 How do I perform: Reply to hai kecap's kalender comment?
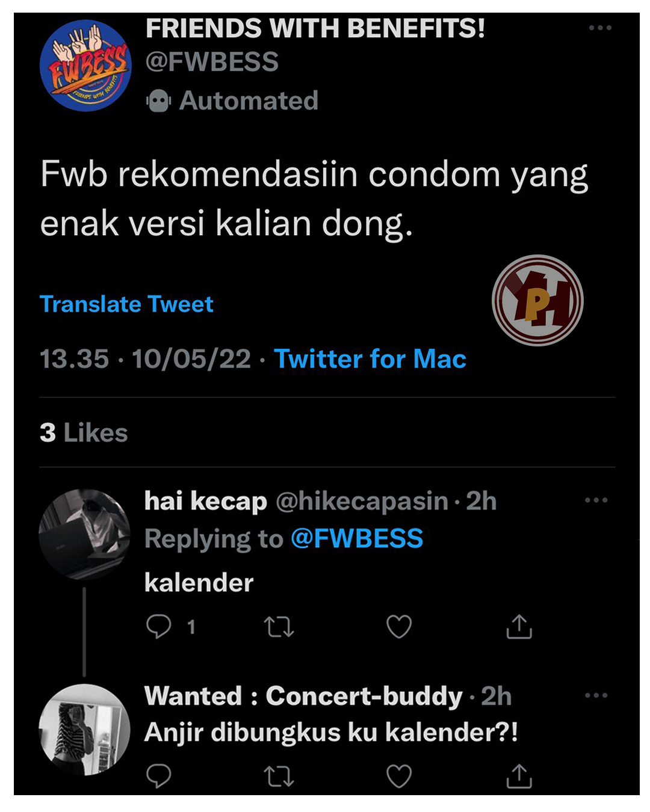(159, 627)
